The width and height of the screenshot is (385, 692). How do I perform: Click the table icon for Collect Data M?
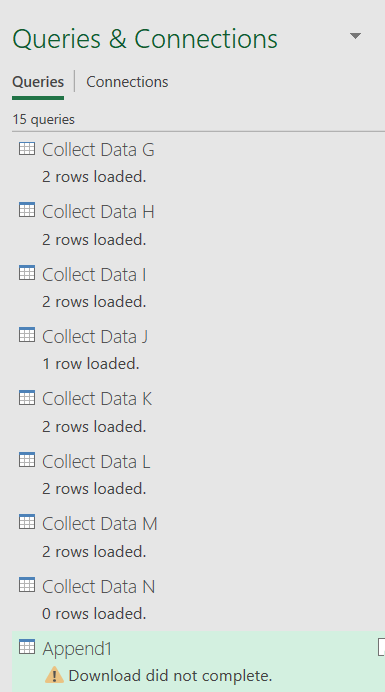tap(26, 522)
